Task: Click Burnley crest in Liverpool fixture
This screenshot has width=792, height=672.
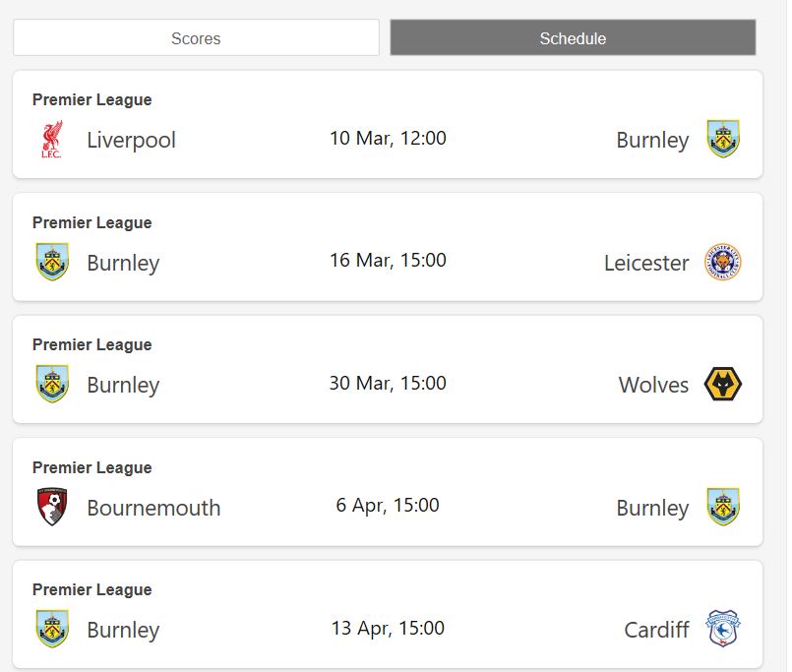Action: pyautogui.click(x=723, y=140)
